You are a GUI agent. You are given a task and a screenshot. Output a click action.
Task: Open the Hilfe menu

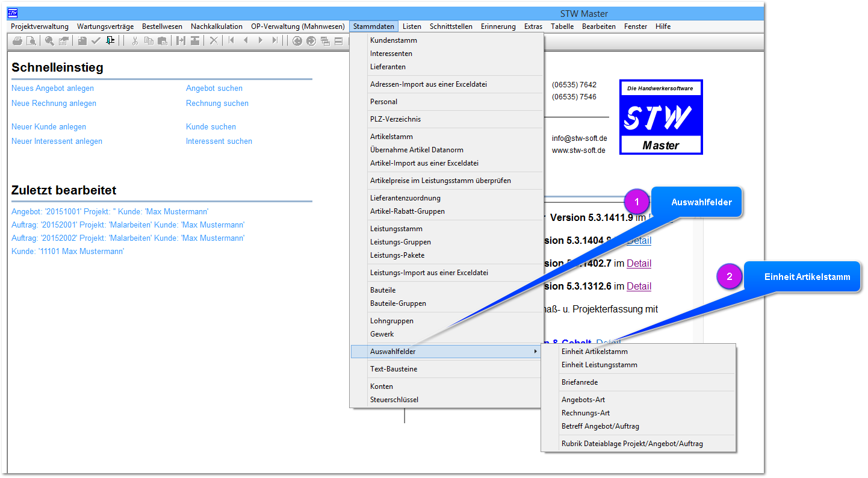[x=663, y=26]
